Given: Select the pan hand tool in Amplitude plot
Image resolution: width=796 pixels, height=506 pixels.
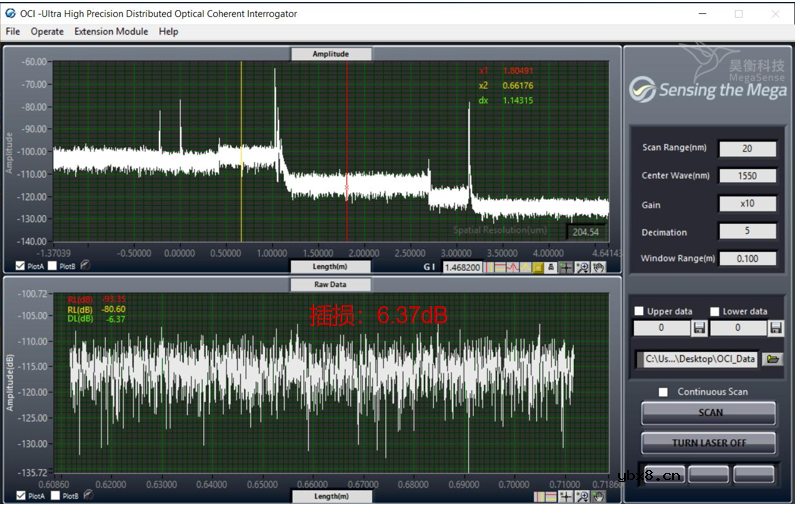Looking at the screenshot, I should pyautogui.click(x=598, y=267).
